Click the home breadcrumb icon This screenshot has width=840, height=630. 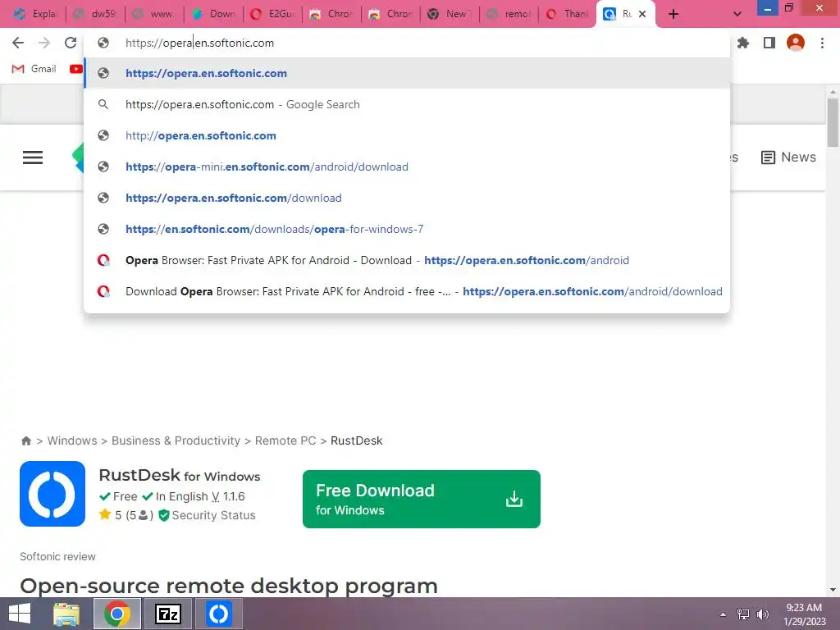pyautogui.click(x=26, y=441)
